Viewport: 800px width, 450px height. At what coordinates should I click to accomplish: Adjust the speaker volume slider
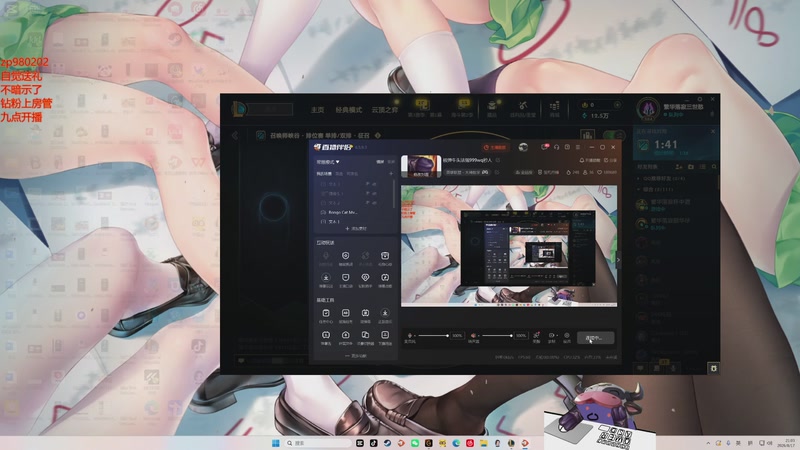pos(496,335)
